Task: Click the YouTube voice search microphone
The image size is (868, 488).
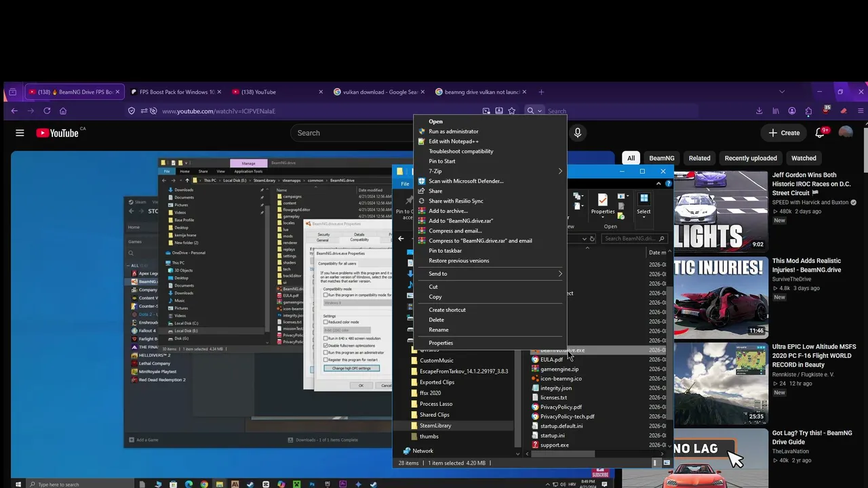Action: coord(578,133)
